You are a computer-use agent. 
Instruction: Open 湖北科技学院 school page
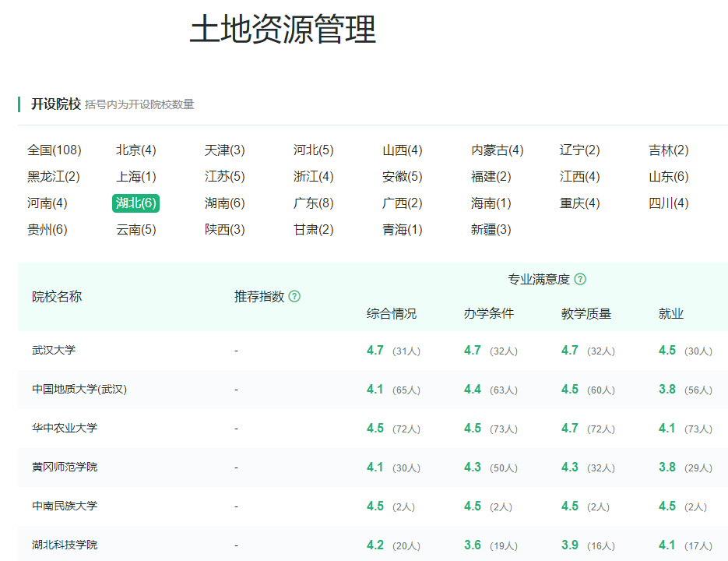tap(65, 545)
